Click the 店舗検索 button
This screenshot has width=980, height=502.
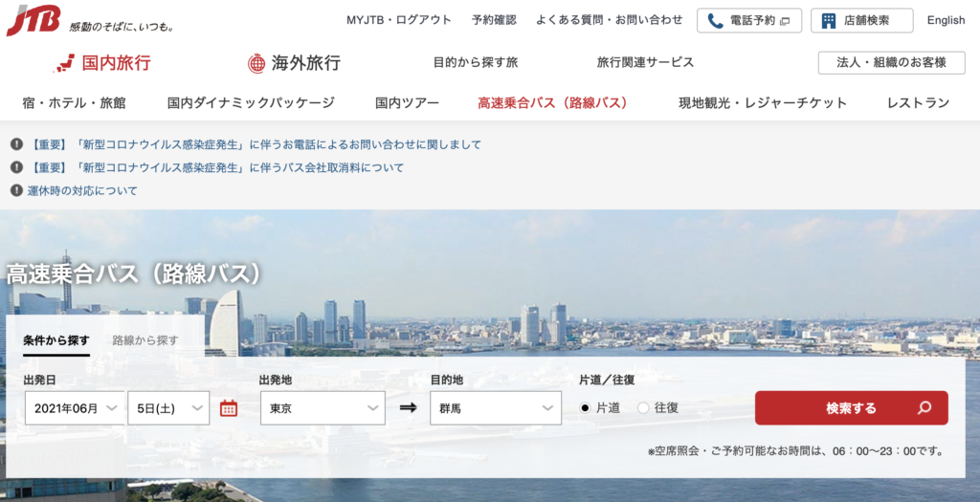[x=862, y=21]
